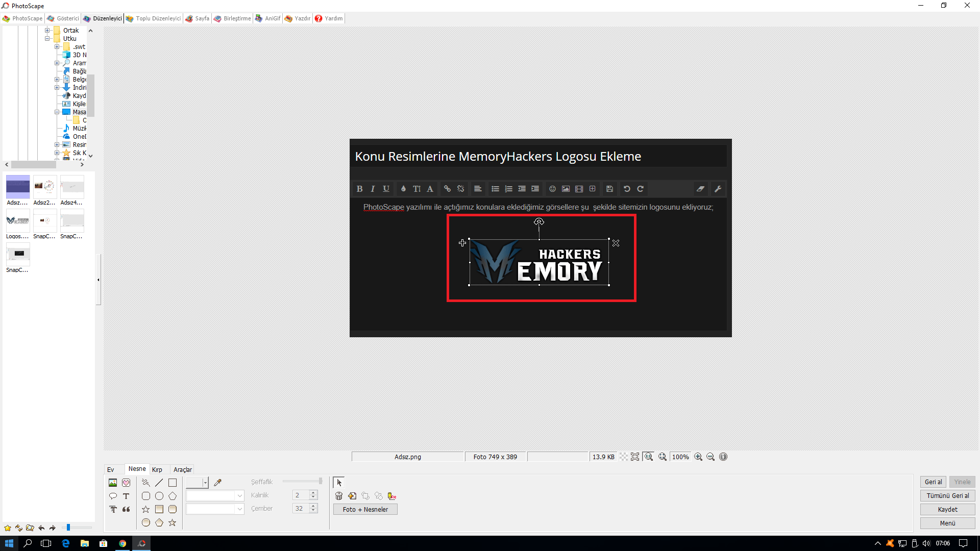Click the rotate handle above the logo
The height and width of the screenshot is (551, 980).
tap(539, 222)
